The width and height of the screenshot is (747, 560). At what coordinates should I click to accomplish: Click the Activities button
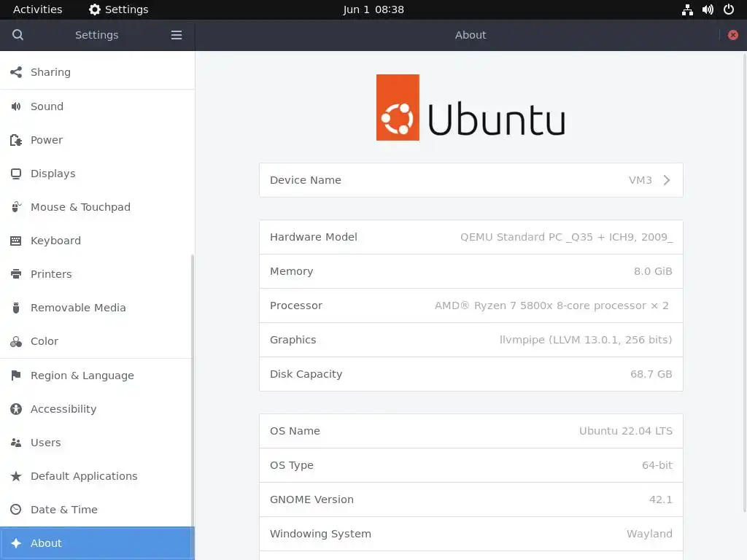pos(38,9)
